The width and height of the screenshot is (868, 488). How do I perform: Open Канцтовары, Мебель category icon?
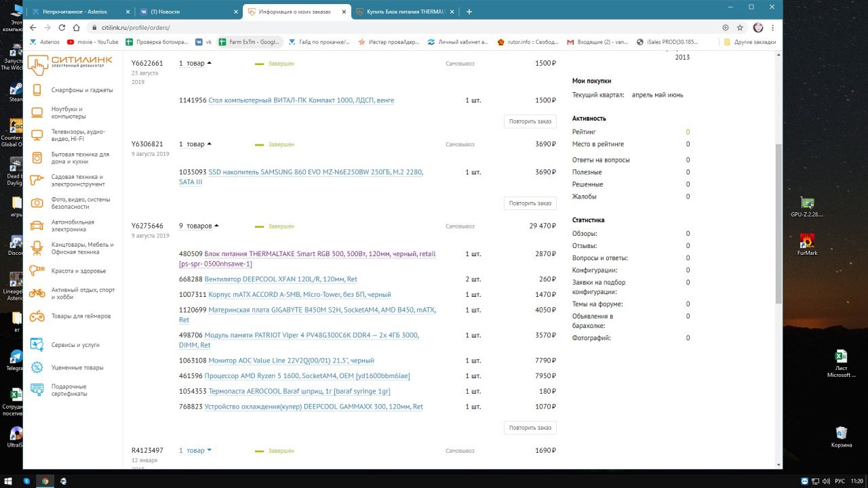click(x=37, y=248)
